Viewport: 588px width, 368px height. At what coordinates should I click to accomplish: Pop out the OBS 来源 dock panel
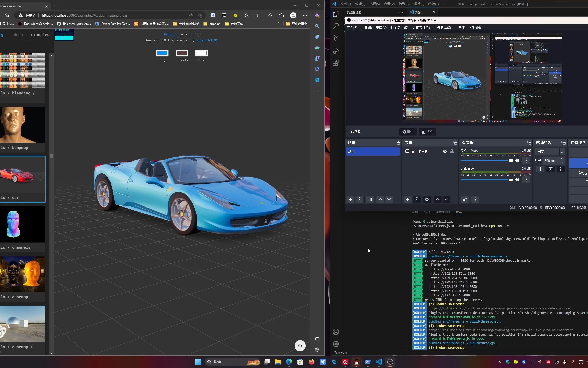455,143
